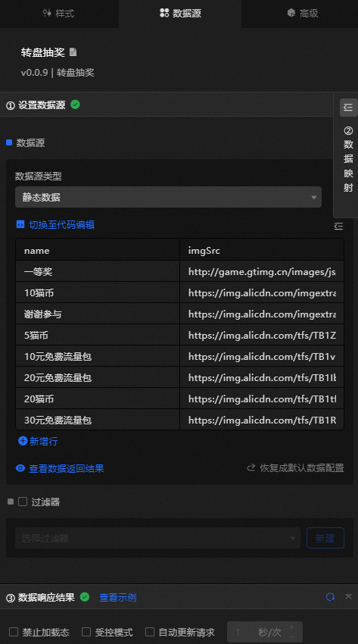Viewport: 358px width, 644px height.
Task: Open the 数据源类型 dropdown showing 静态数据
Action: (x=168, y=197)
